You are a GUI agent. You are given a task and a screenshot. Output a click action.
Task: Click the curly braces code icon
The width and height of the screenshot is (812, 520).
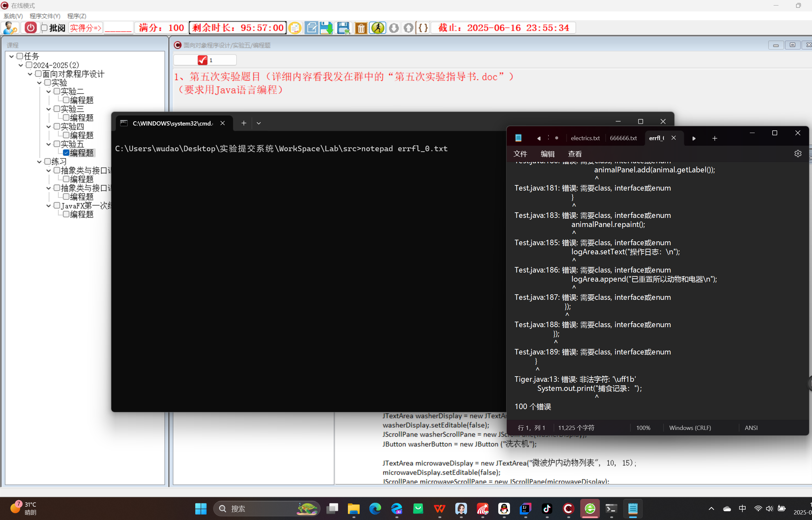423,28
